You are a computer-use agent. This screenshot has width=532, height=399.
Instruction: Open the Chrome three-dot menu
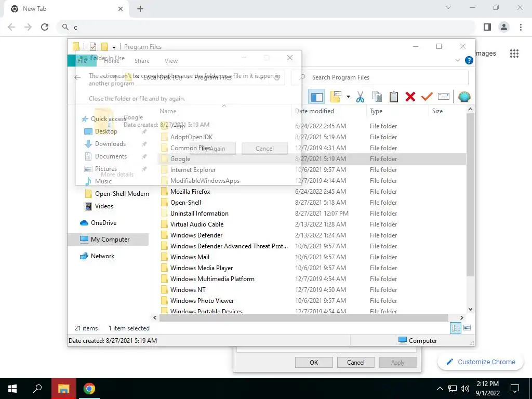click(x=521, y=27)
